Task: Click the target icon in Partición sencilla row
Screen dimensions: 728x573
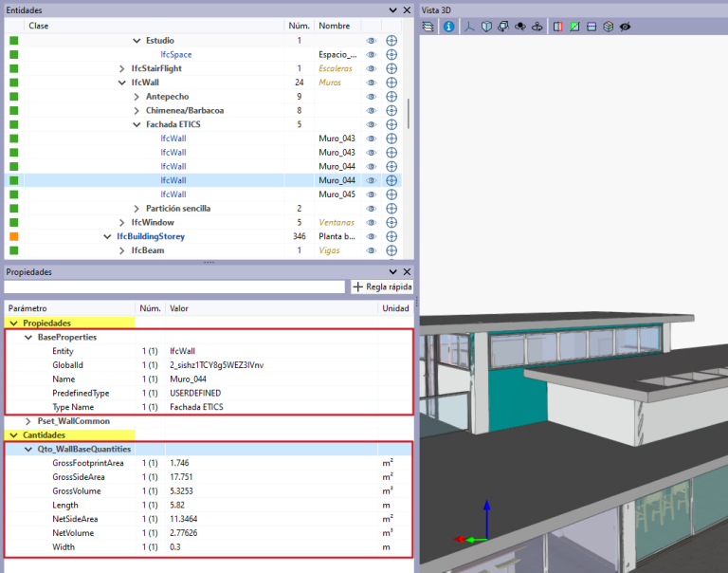Action: pos(391,208)
